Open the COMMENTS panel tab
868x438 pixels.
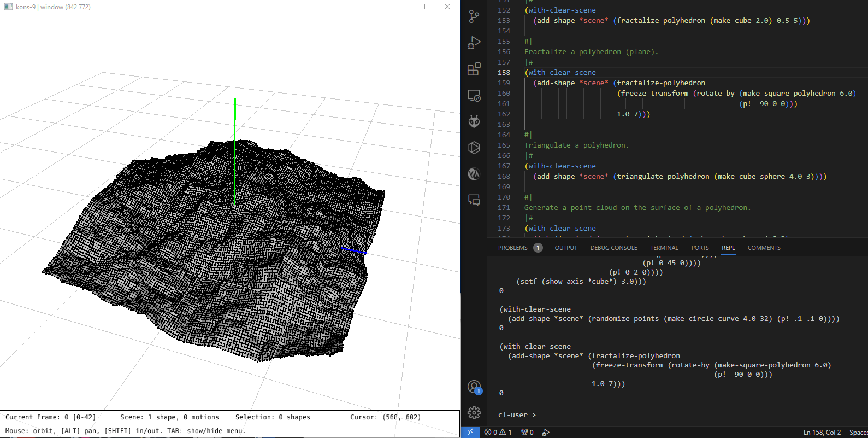click(x=764, y=248)
